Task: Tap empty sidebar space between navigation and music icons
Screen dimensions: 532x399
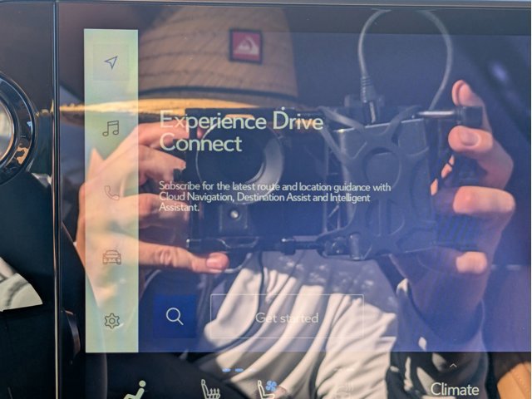Action: [111, 96]
